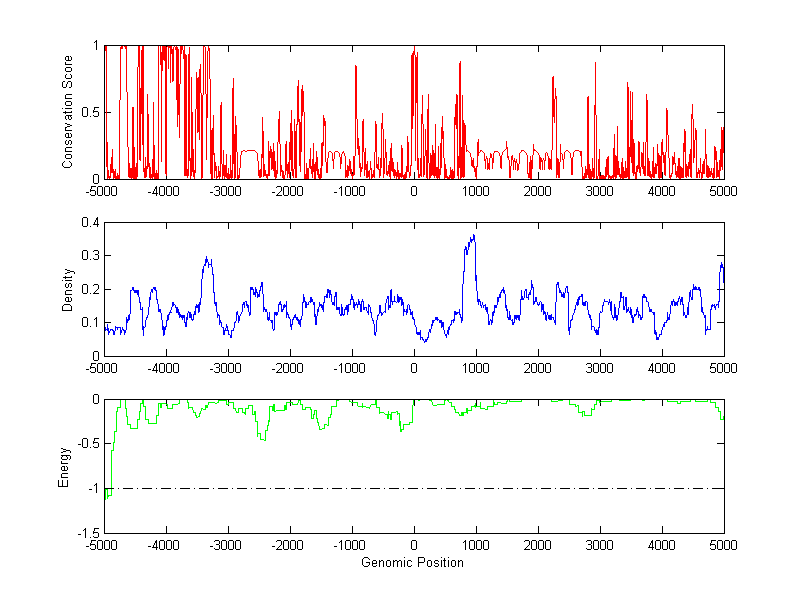Click the 0 x-tick under Conservation plot

point(414,191)
